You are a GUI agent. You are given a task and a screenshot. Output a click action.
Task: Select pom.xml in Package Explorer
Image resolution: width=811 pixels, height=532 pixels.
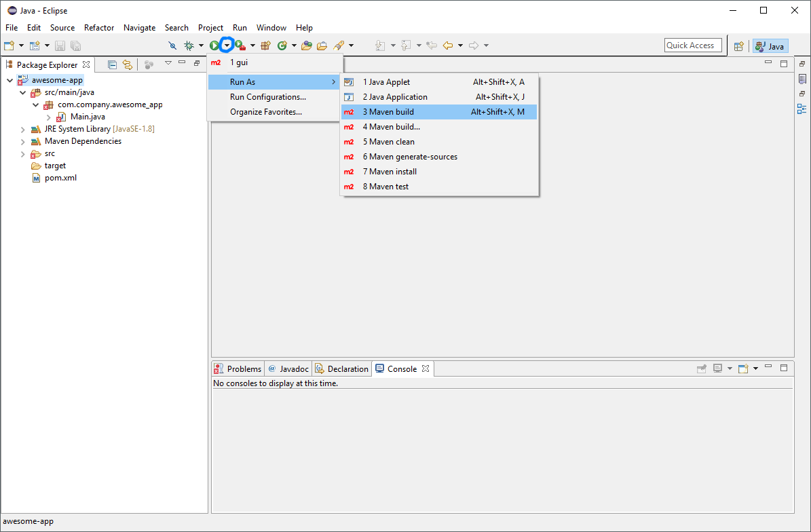pos(54,178)
